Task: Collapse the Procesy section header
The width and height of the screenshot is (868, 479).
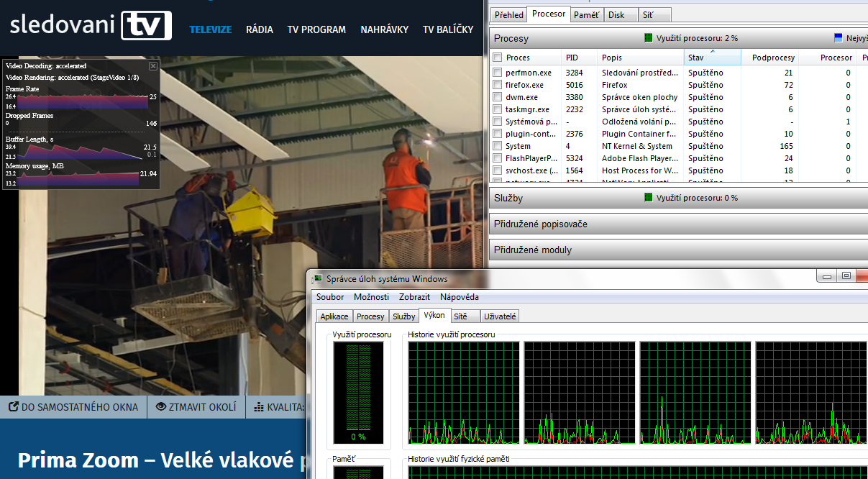Action: point(678,37)
